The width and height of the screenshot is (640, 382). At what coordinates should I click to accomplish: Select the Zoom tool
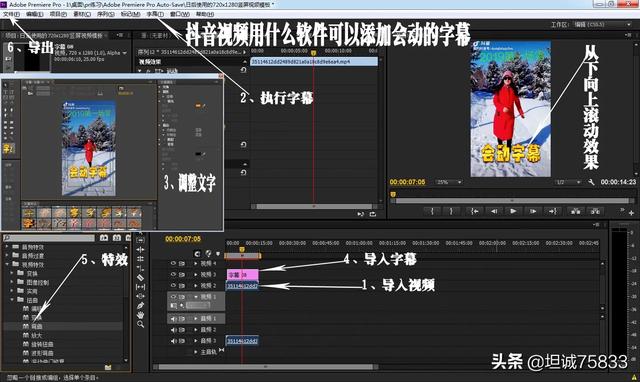tap(140, 324)
